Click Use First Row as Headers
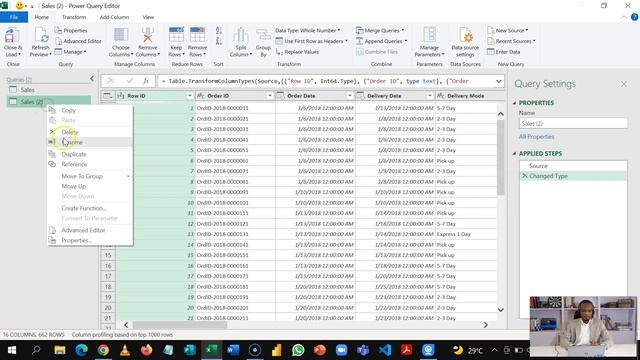Viewport: 640px width, 360px height. click(x=312, y=41)
